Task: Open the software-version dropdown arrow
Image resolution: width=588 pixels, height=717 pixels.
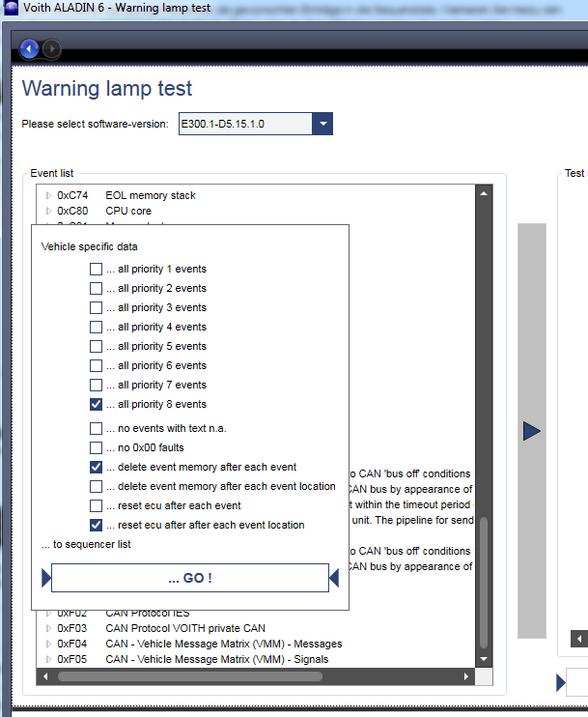Action: pyautogui.click(x=322, y=124)
